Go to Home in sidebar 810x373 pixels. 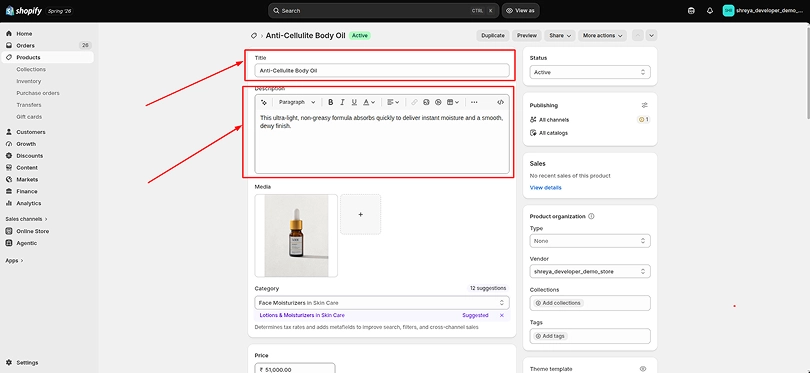pos(24,34)
